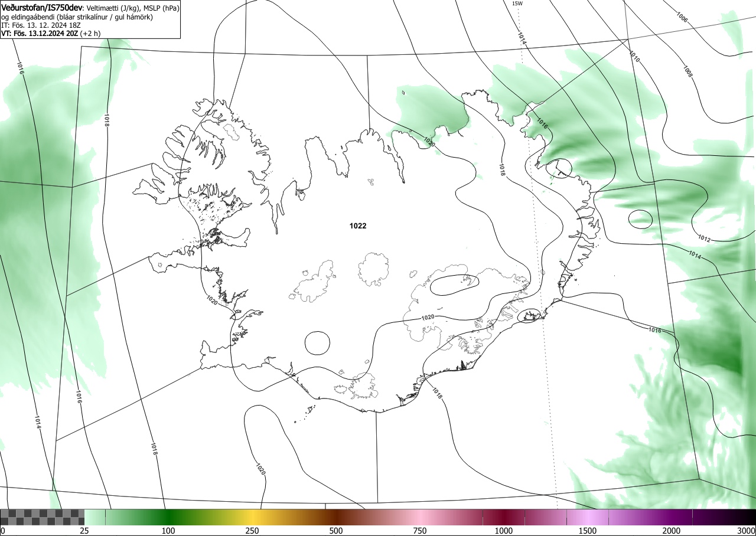Click the bold 1022 pressure label
Viewport: 756px width, 536px height.
358,225
